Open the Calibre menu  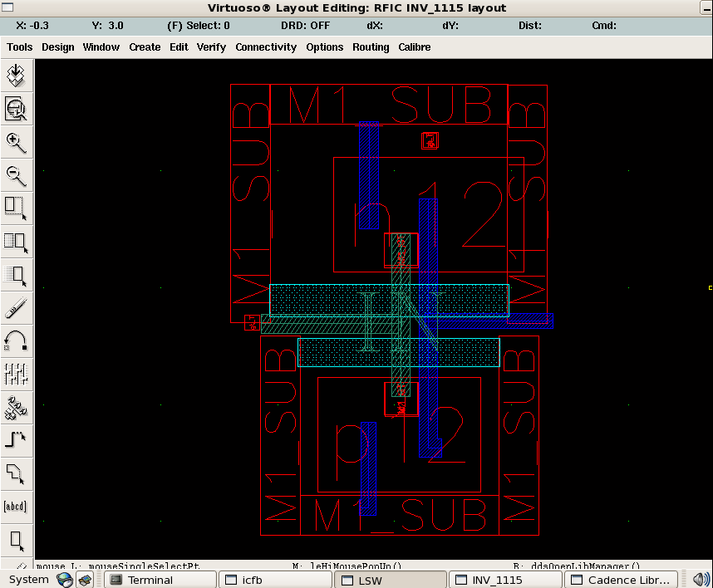[x=414, y=47]
